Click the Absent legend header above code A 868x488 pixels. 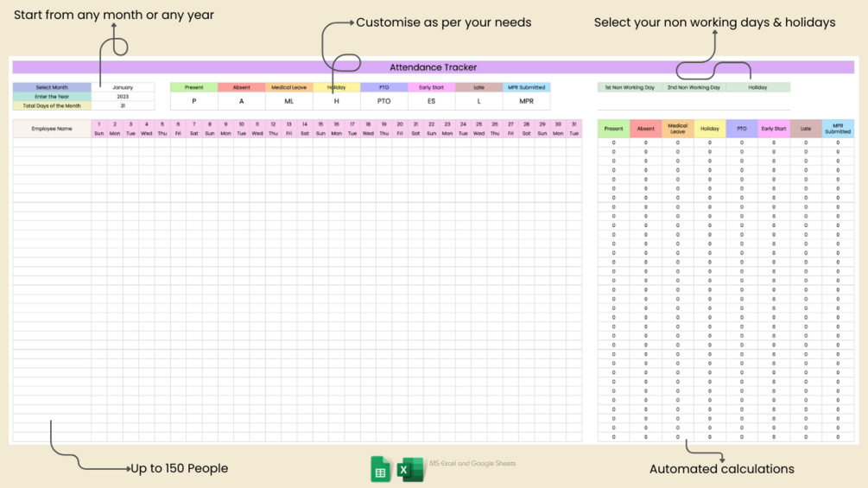tap(241, 87)
